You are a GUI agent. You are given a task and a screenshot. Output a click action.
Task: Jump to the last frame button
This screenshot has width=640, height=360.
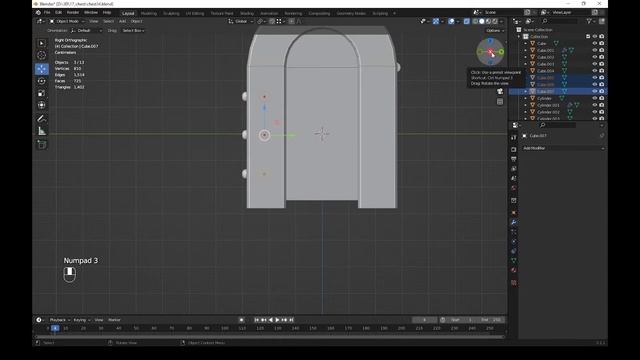(x=291, y=320)
